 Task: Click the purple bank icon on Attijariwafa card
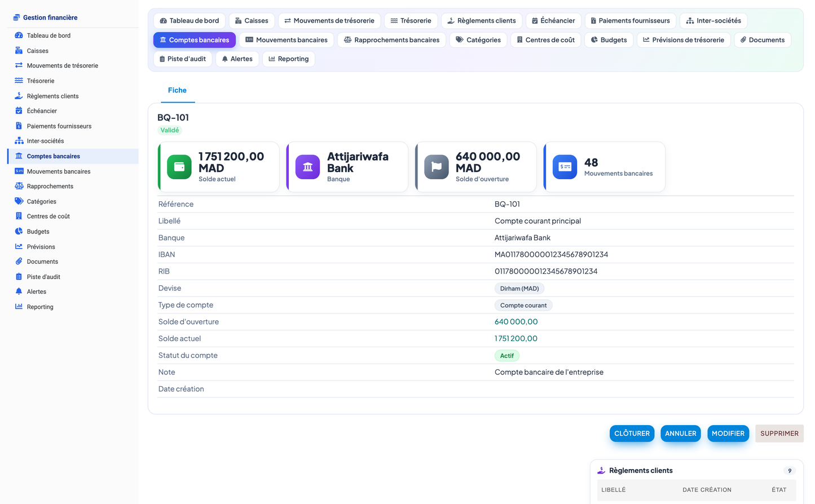(308, 167)
